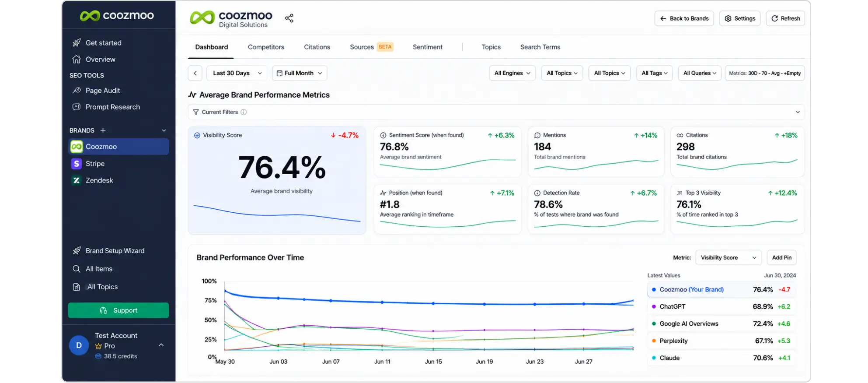Click the Page Audit sidebar icon
The image size is (868, 383).
tap(77, 90)
